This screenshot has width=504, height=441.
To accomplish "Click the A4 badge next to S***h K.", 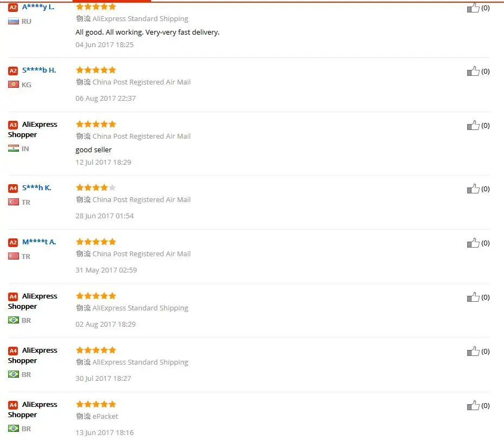I will pyautogui.click(x=13, y=188).
